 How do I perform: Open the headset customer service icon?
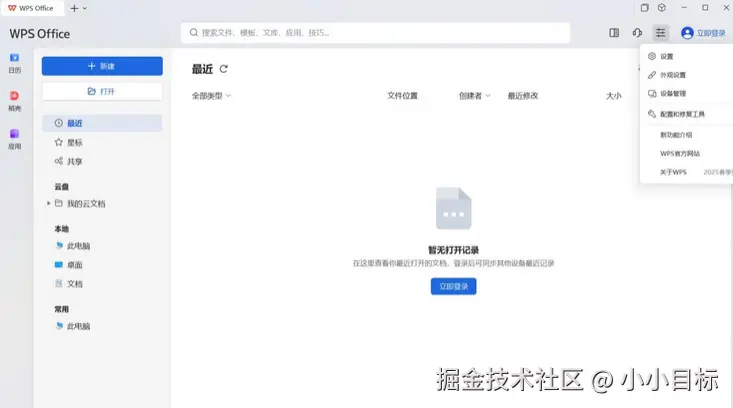tap(637, 33)
